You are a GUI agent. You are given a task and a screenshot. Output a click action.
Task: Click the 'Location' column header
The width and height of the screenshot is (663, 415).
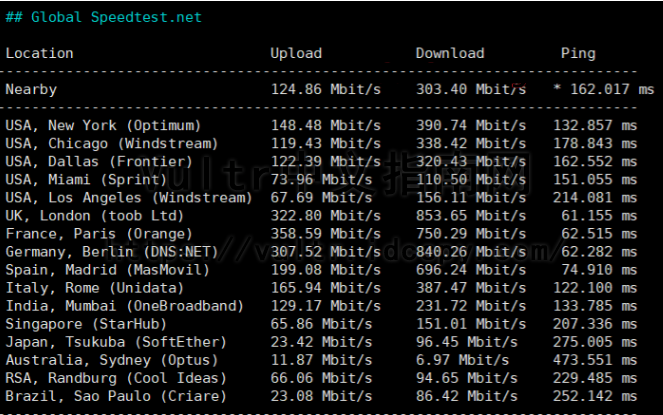[39, 53]
